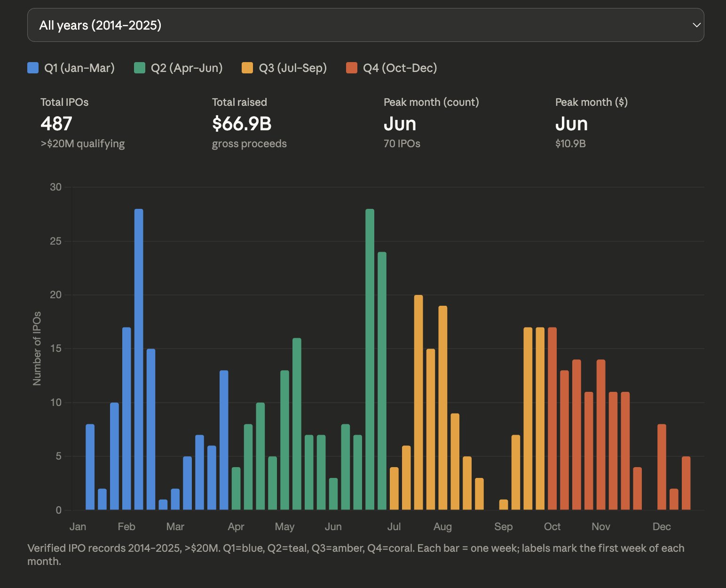
Task: Click the amber Q3 color swatch
Action: tap(247, 67)
